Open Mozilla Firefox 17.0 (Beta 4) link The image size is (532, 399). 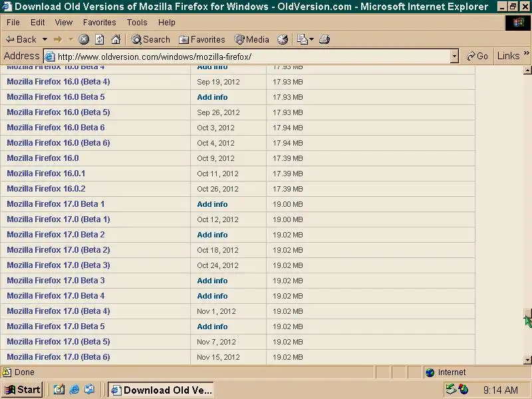pyautogui.click(x=59, y=311)
